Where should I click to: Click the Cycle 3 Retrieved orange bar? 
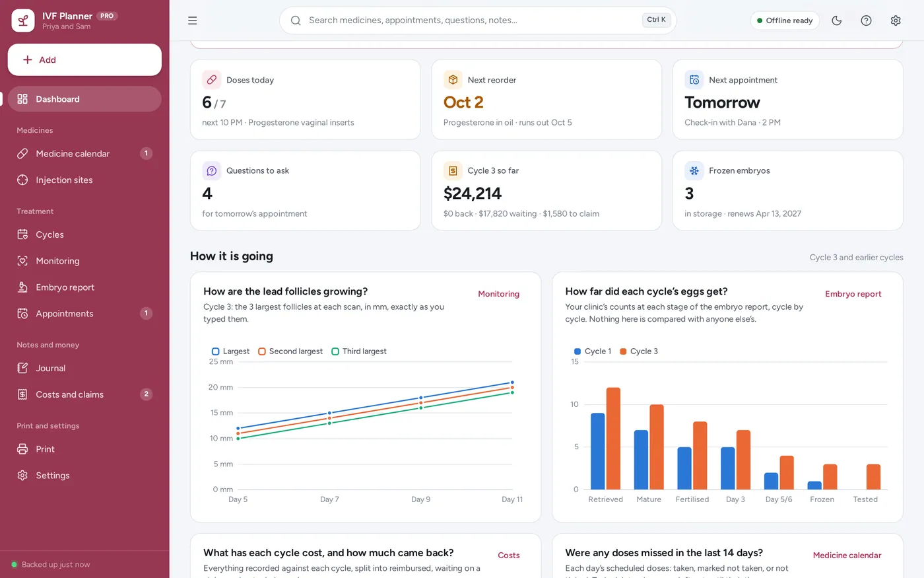click(613, 439)
